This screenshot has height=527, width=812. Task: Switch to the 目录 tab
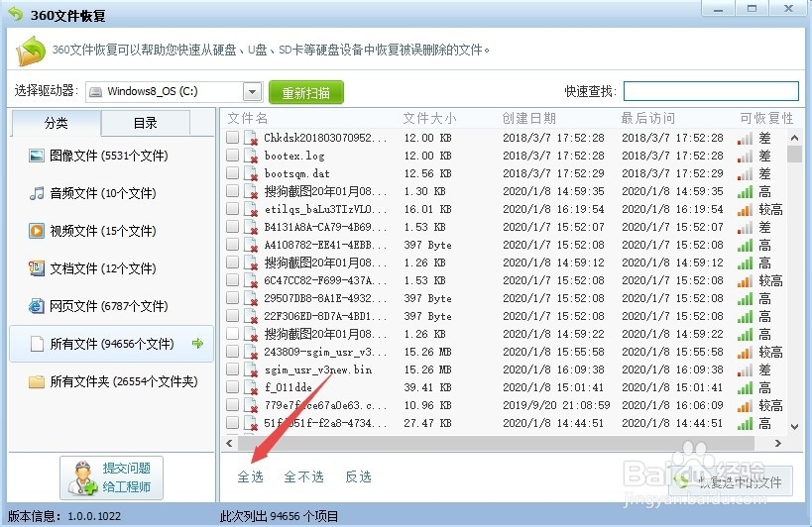pos(145,123)
